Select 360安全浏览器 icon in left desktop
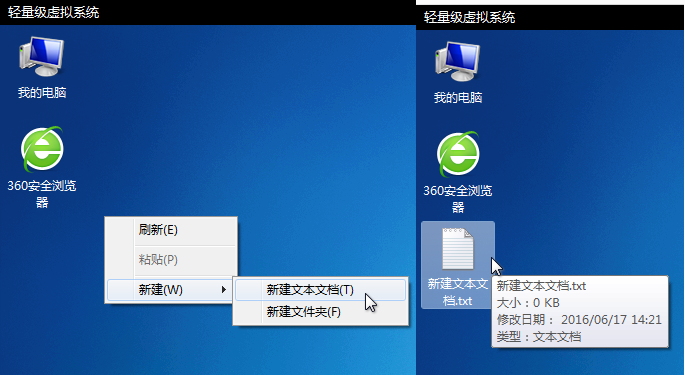 pos(42,149)
